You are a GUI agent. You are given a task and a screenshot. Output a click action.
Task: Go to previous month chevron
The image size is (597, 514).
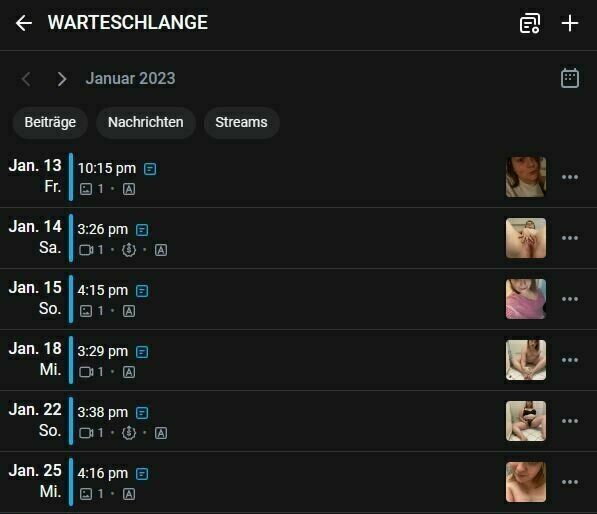[26, 79]
